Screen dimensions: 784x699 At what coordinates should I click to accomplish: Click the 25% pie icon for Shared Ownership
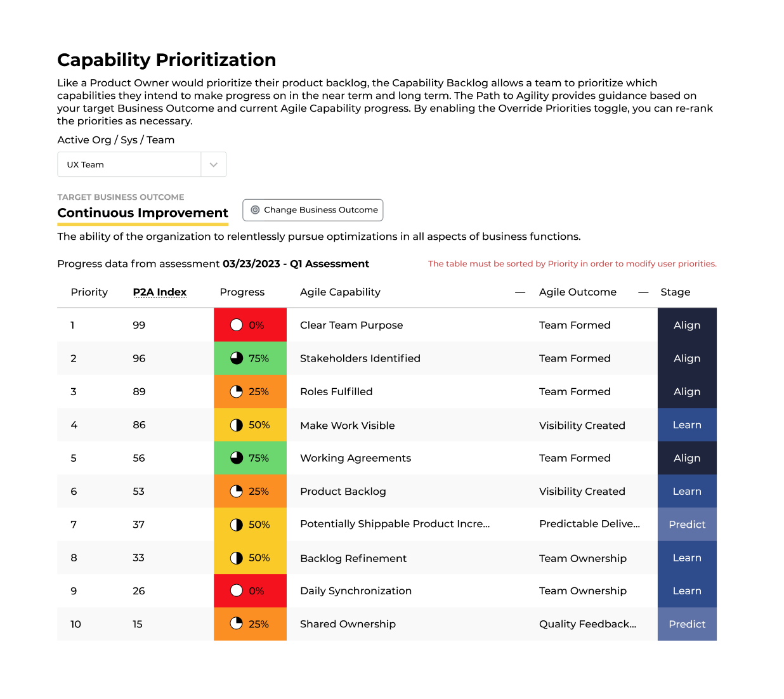(x=237, y=624)
